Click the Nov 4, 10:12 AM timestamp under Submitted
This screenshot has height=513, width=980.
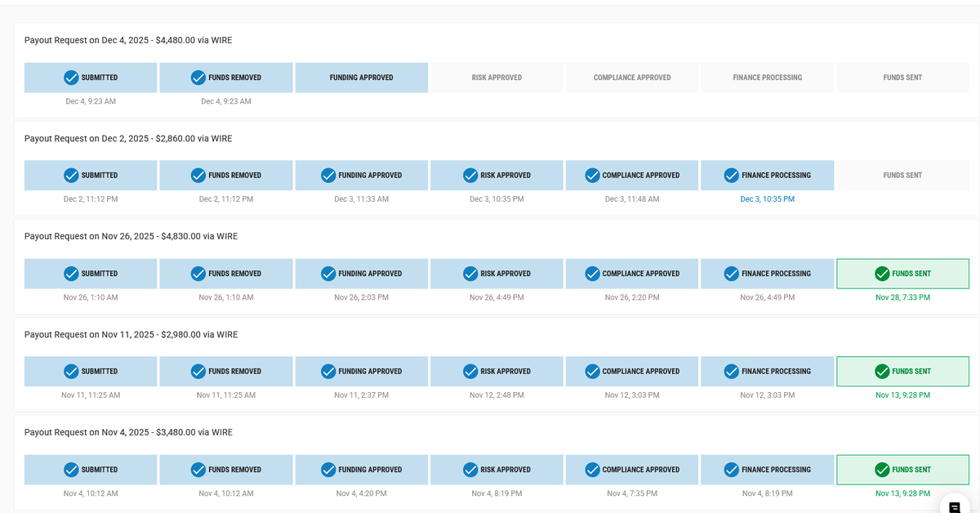click(x=91, y=493)
